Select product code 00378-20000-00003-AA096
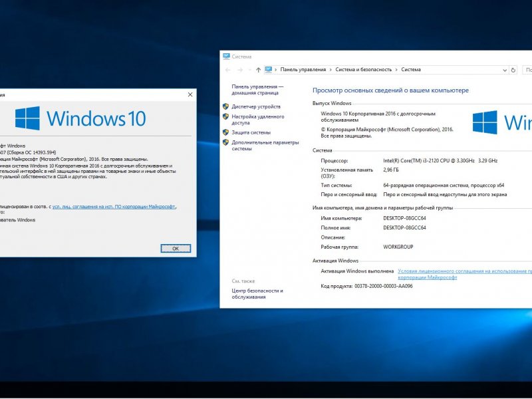532x399 pixels. tap(384, 287)
